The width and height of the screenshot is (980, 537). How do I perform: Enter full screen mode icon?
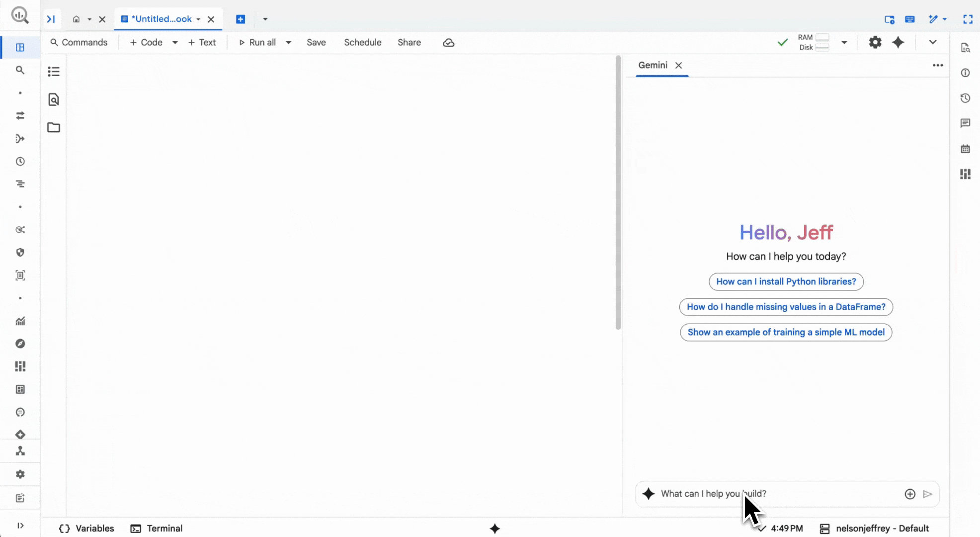(968, 19)
